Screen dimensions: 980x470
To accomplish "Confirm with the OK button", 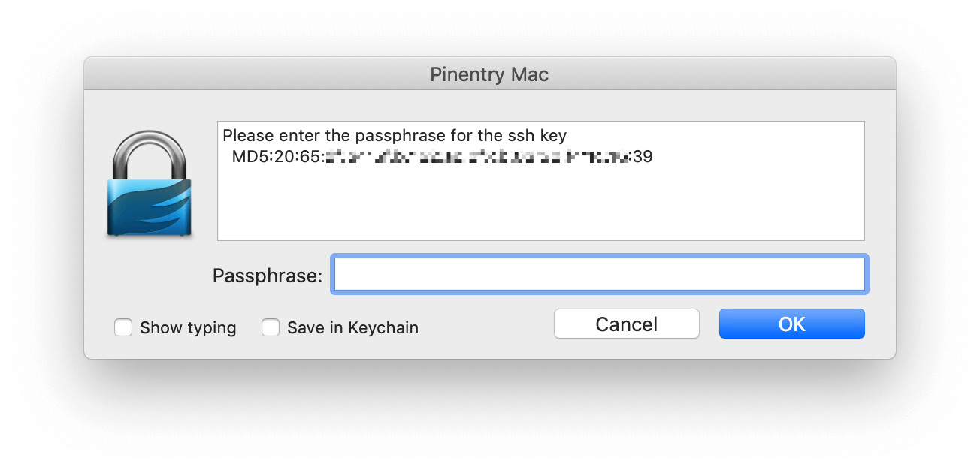I will (791, 324).
